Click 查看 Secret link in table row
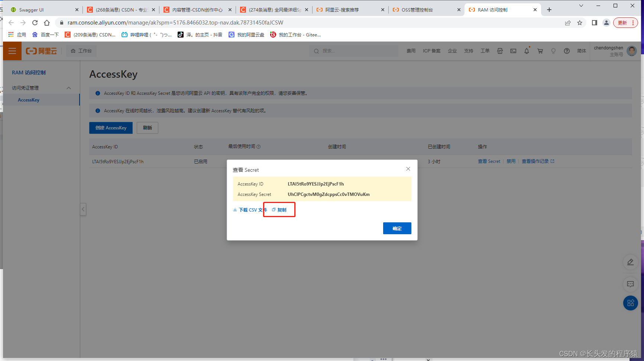Screen dimensions: 644x361 489,161
